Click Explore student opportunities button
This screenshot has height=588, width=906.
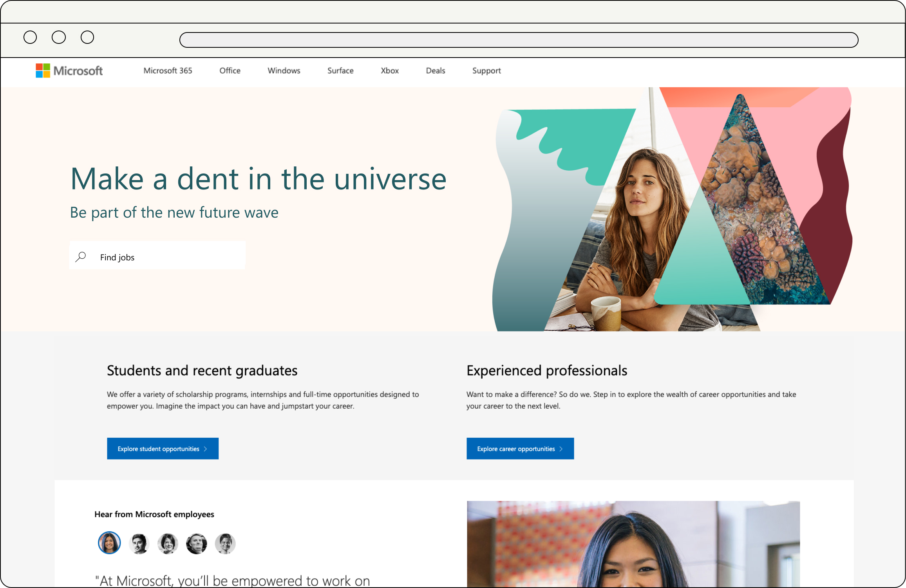point(163,449)
